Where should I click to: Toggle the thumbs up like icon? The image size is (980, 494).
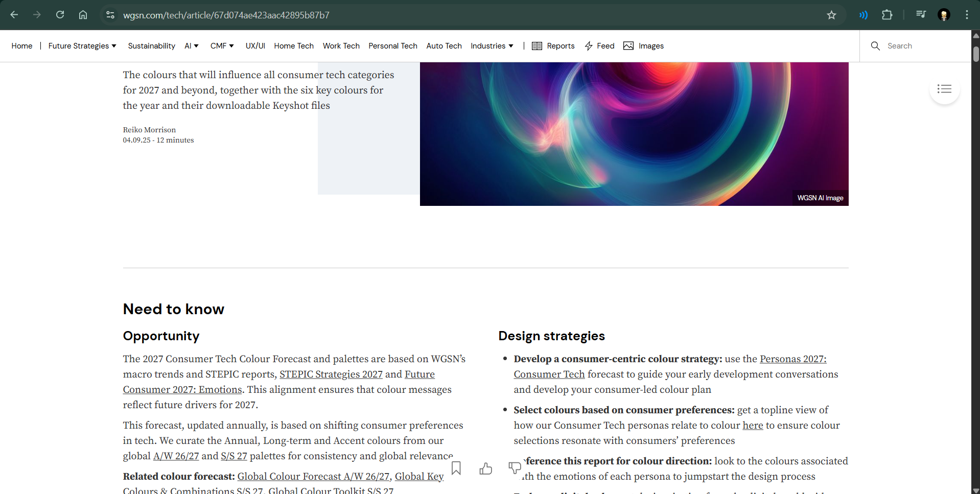click(485, 468)
